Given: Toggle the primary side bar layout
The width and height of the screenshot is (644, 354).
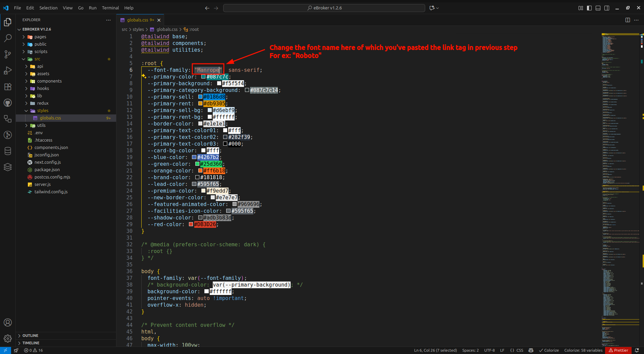Looking at the screenshot, I should (x=589, y=8).
